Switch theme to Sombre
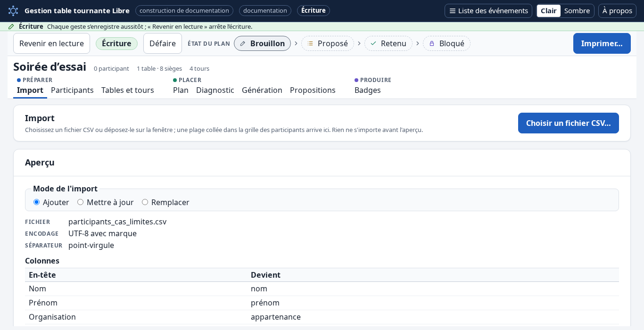This screenshot has height=330, width=644. click(x=577, y=10)
